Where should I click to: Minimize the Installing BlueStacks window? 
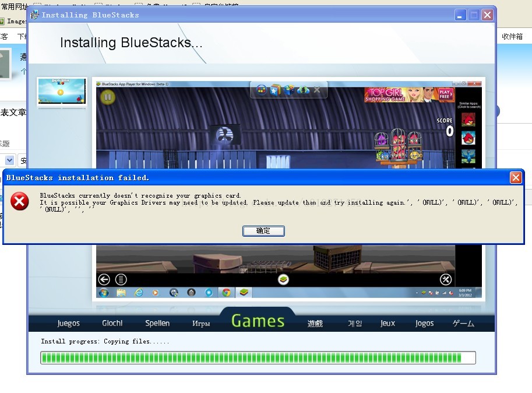tap(460, 15)
